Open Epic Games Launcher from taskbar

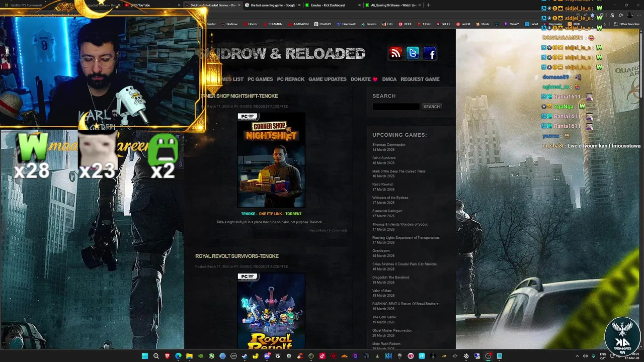coord(399,356)
